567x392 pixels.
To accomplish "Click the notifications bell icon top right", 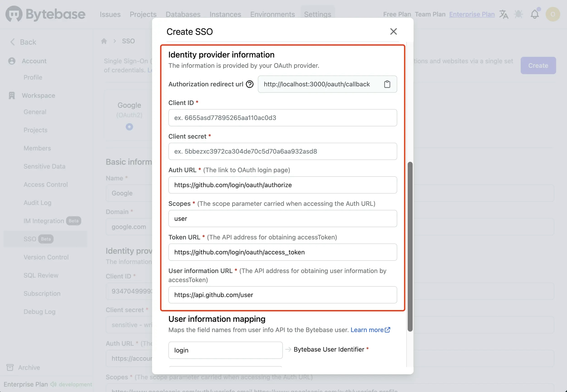I will [535, 14].
